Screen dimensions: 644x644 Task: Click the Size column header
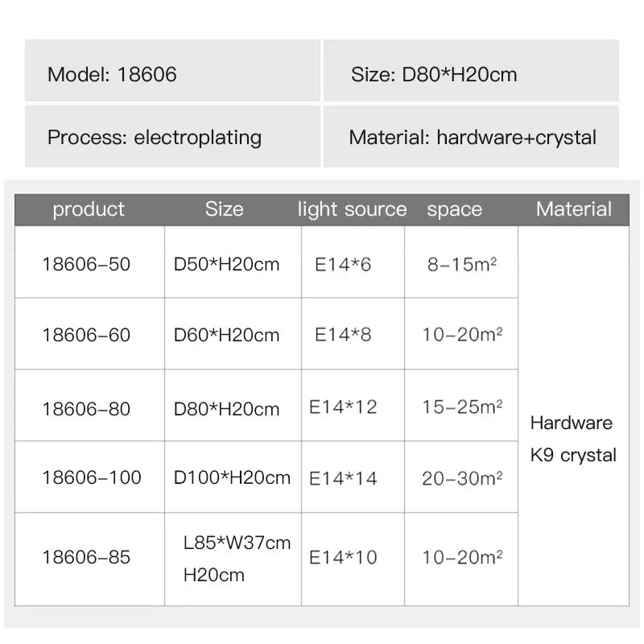[224, 209]
